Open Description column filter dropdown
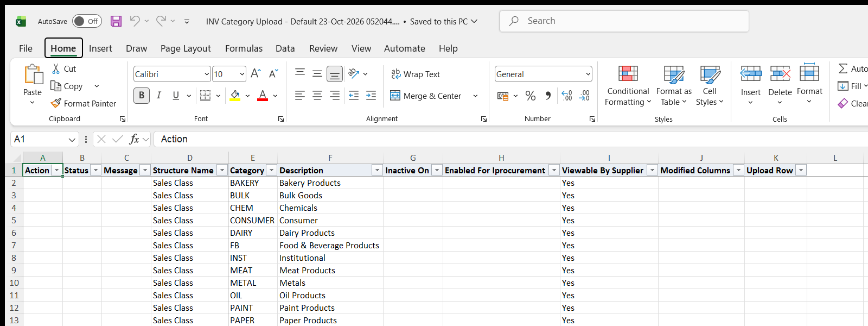The image size is (868, 326). tap(377, 170)
